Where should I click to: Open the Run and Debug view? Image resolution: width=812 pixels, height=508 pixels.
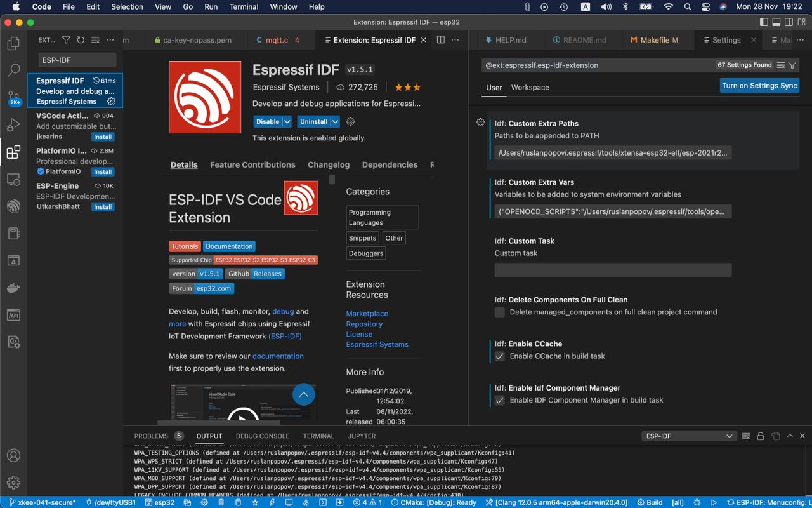click(13, 125)
